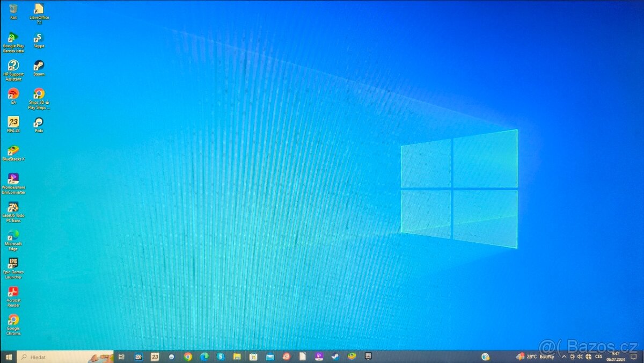The width and height of the screenshot is (644, 363).
Task: Open Skype from the taskbar
Action: (x=221, y=357)
